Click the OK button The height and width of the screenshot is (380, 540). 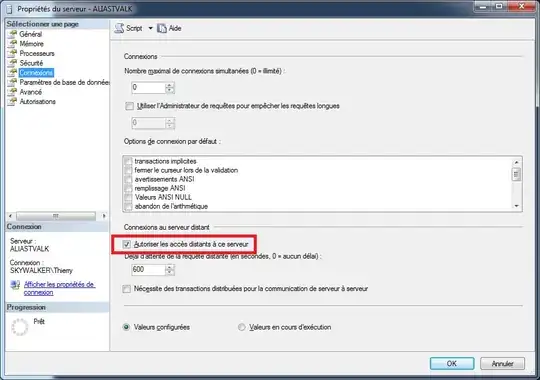451,363
